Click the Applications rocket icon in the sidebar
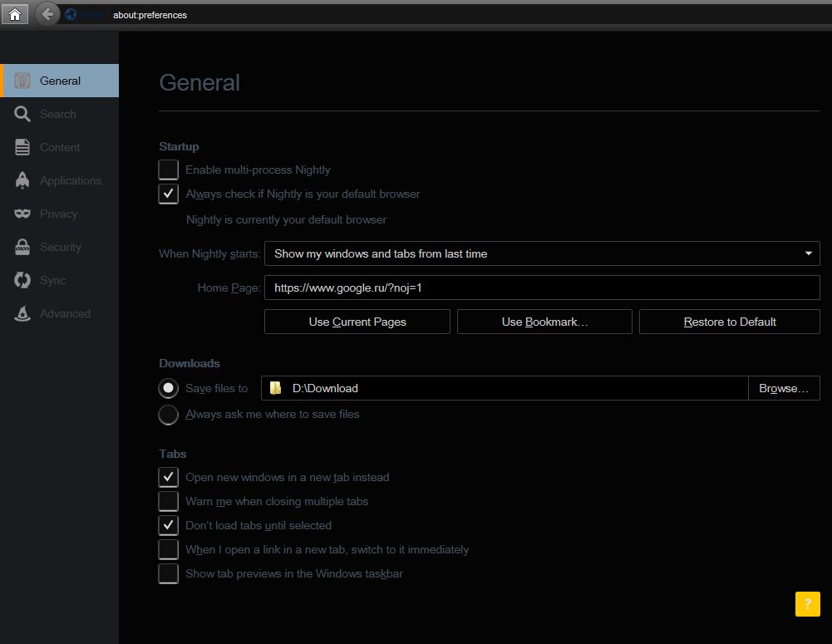 (x=22, y=180)
